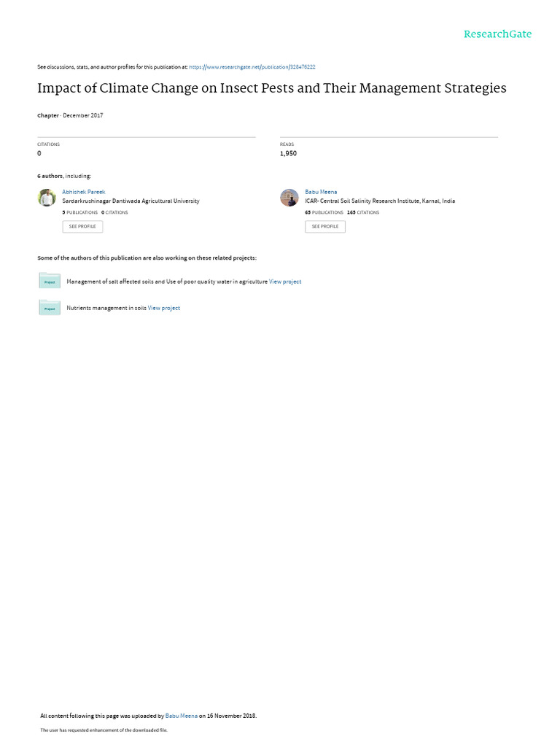The height and width of the screenshot is (747, 560).
Task: Open Babu Meena author name link
Action: pyautogui.click(x=321, y=192)
